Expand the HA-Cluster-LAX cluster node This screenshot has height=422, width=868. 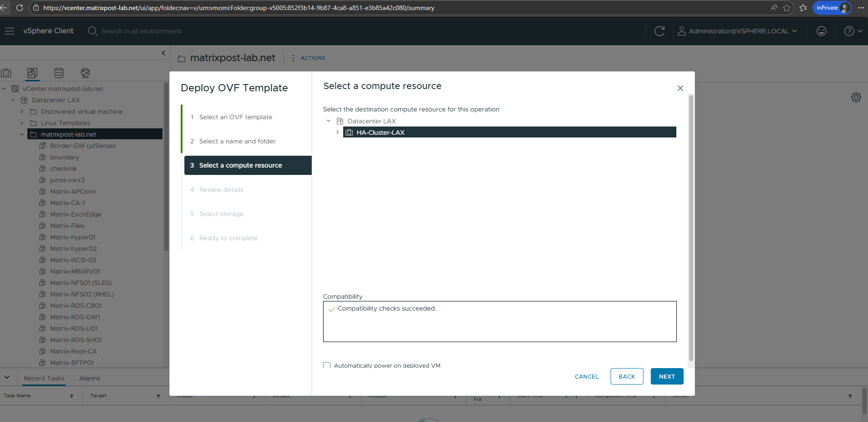click(338, 132)
